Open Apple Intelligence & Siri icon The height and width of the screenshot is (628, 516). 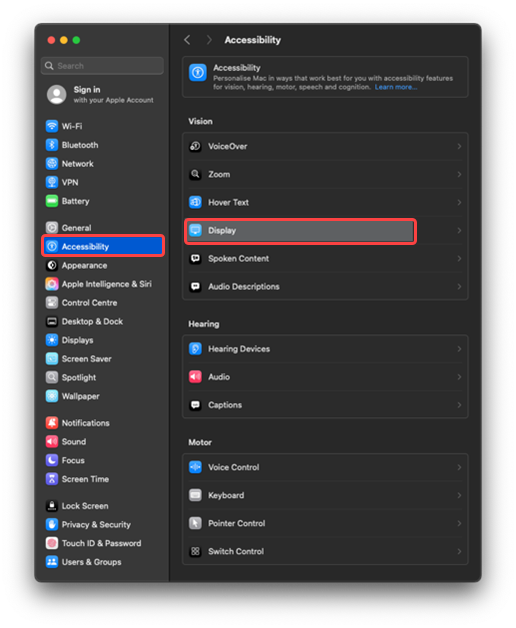(52, 284)
